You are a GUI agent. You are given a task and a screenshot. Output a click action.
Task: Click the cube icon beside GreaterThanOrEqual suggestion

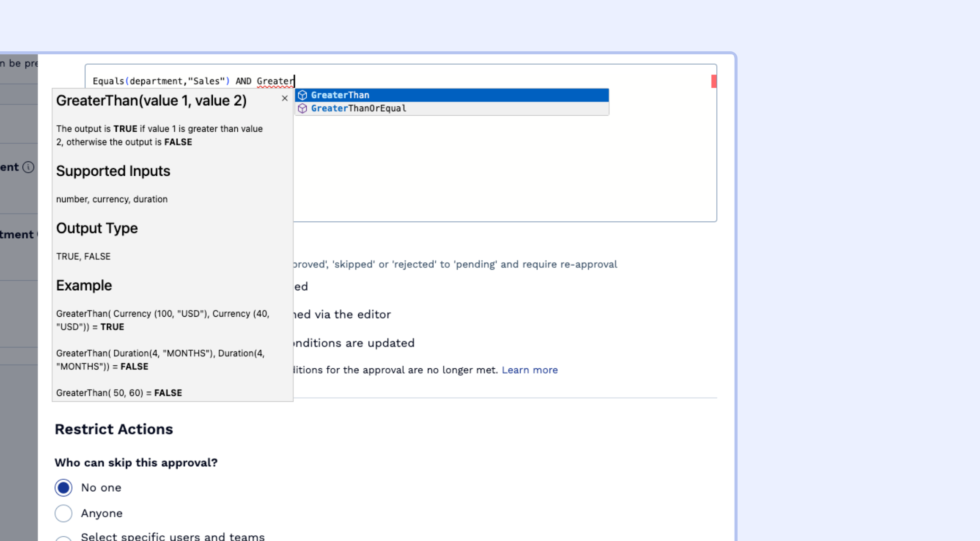tap(302, 108)
